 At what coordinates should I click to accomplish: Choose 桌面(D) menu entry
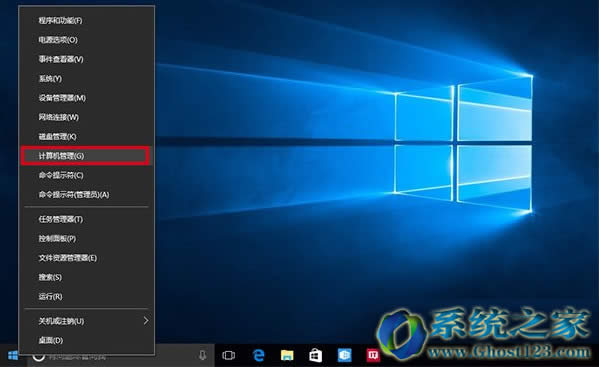click(x=86, y=340)
